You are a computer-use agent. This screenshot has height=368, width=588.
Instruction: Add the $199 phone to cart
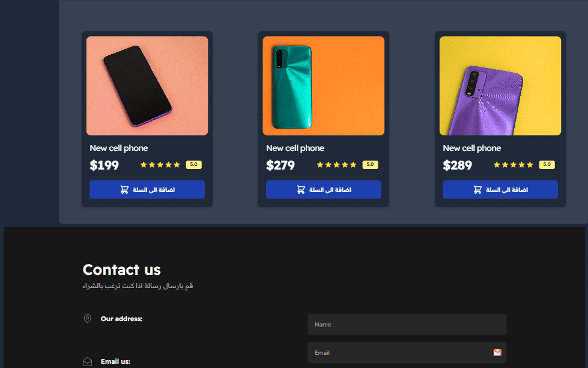(x=147, y=189)
